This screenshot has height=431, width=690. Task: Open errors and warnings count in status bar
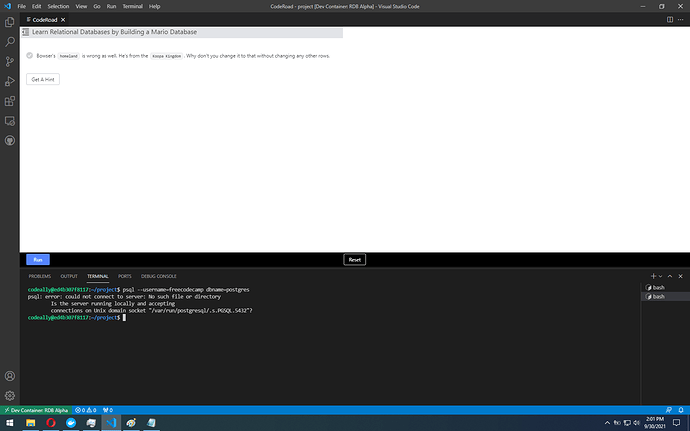85,410
